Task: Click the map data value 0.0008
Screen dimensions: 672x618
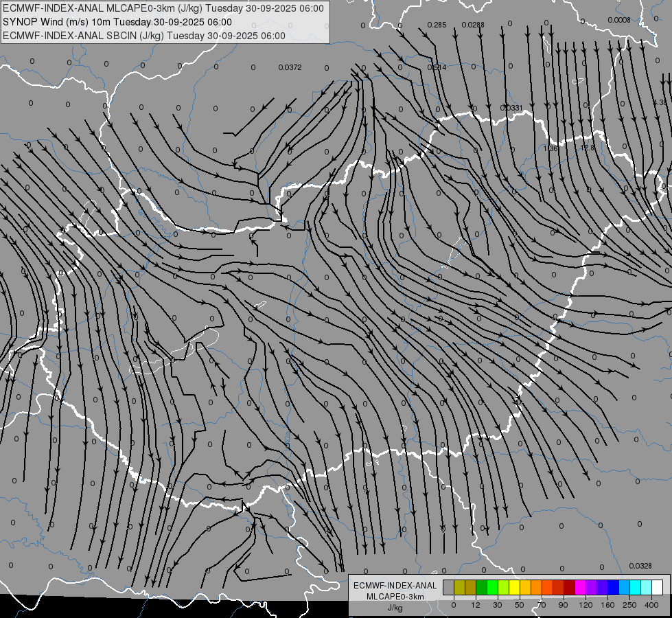Action: click(619, 20)
